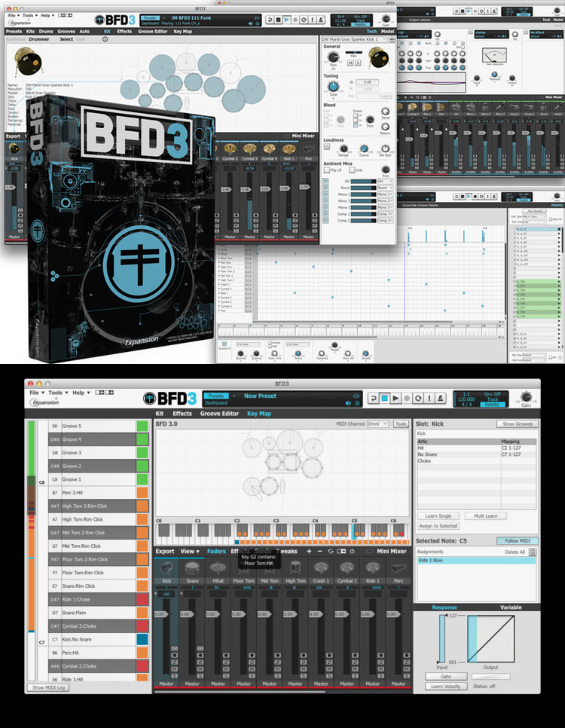
Task: Click the green swatch of Groove 5 row
Action: coord(142,426)
